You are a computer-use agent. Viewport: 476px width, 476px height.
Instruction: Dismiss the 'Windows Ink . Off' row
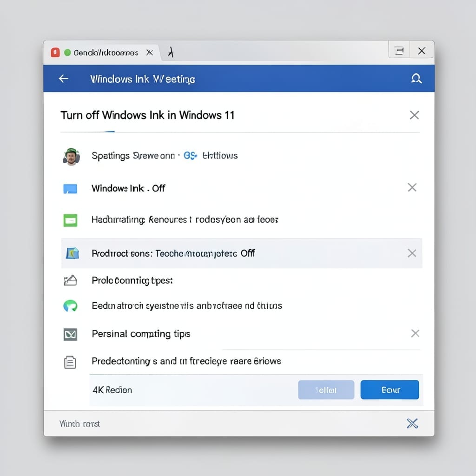[x=412, y=187]
